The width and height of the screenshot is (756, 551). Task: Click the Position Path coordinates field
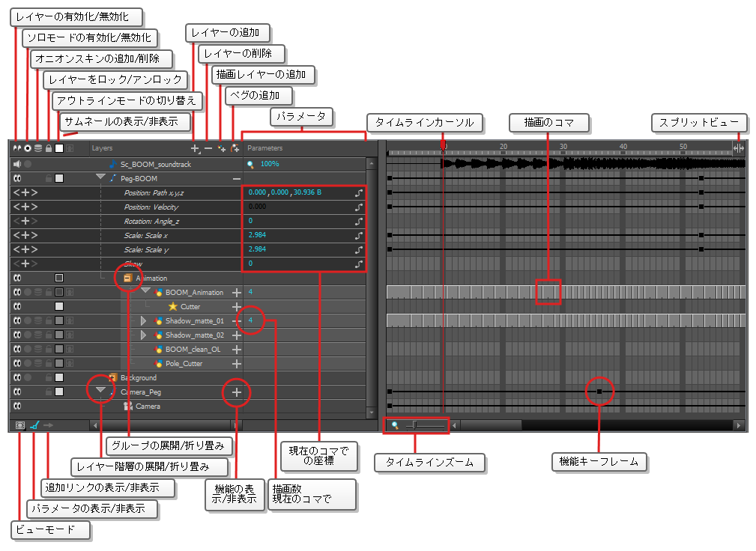pos(285,192)
